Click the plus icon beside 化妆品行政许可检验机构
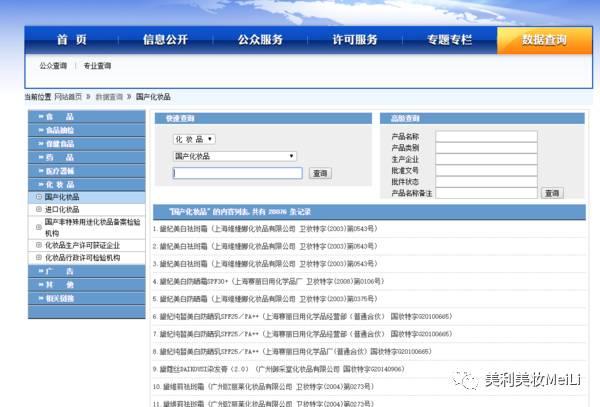This screenshot has height=407, width=600. tap(39, 257)
